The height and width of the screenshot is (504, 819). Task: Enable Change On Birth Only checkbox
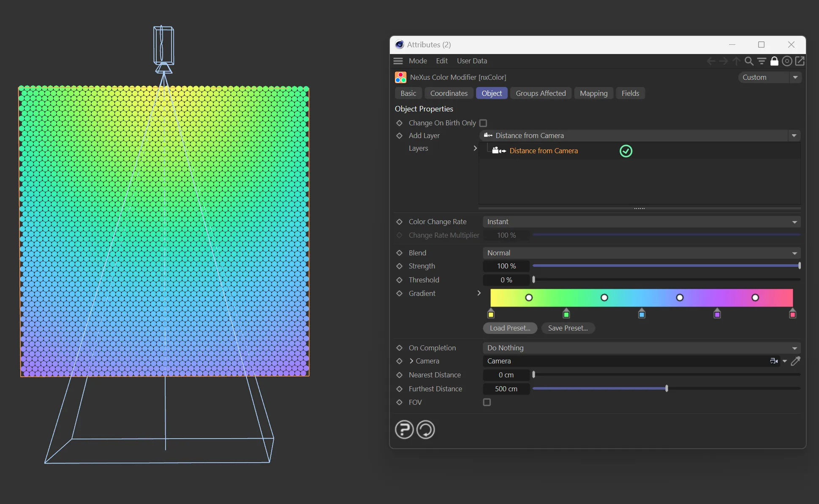pos(483,123)
